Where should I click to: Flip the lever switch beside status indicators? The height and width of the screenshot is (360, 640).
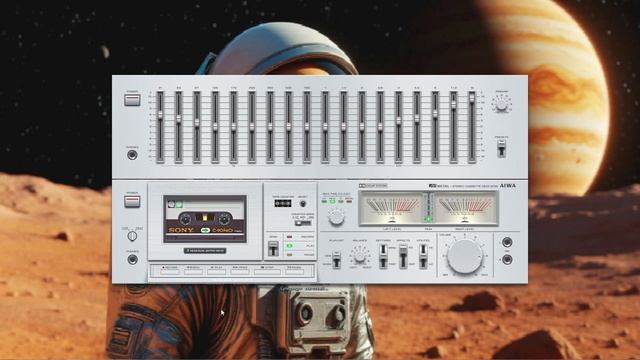tap(273, 249)
